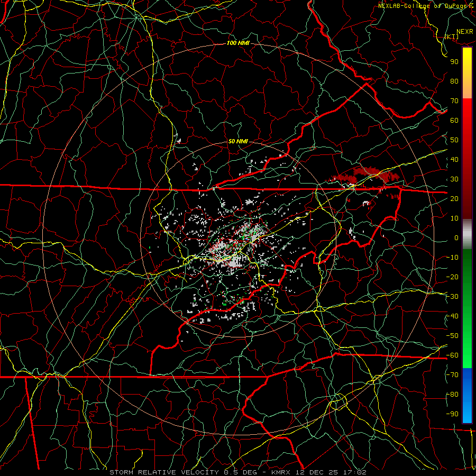
Task: Click the -80 scale label
Action: pos(452,395)
